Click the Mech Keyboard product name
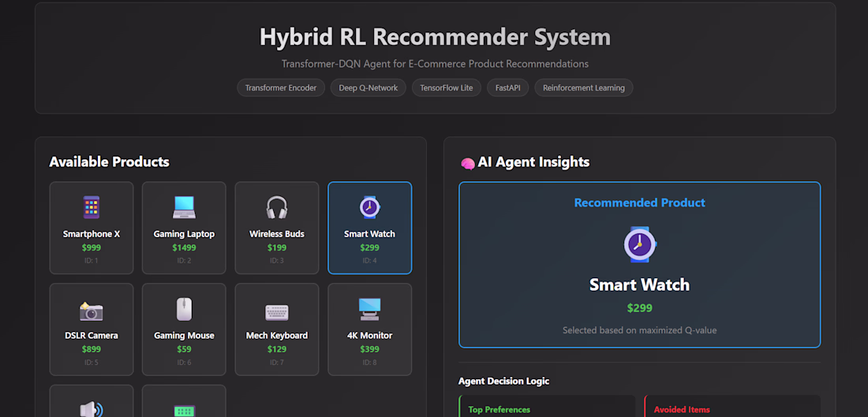Image resolution: width=868 pixels, height=417 pixels. tap(277, 336)
